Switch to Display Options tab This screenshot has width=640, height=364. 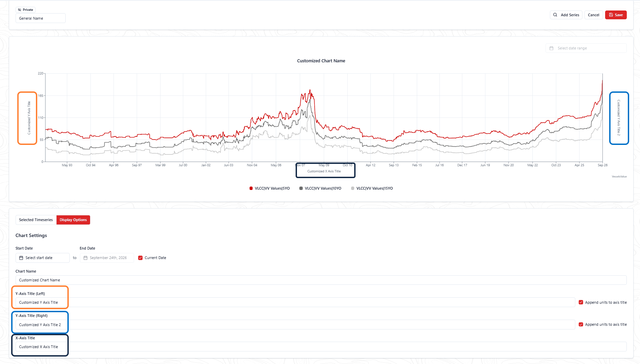pos(73,220)
